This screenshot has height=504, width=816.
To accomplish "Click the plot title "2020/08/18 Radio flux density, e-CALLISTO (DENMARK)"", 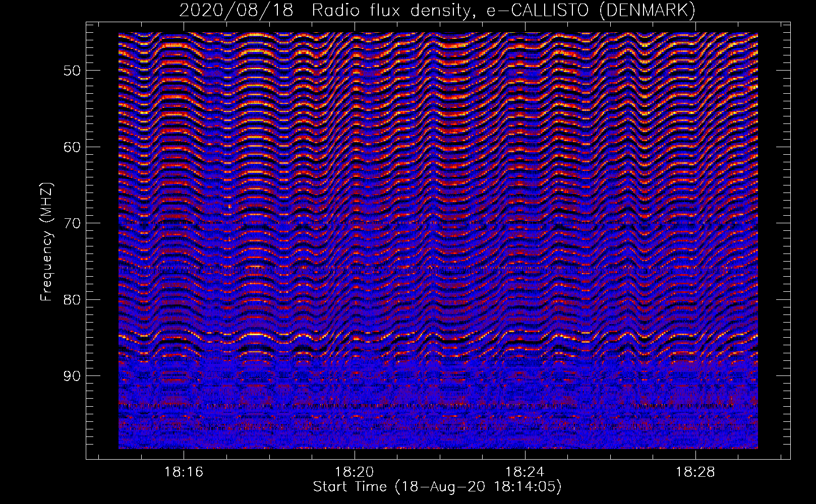I will (437, 11).
